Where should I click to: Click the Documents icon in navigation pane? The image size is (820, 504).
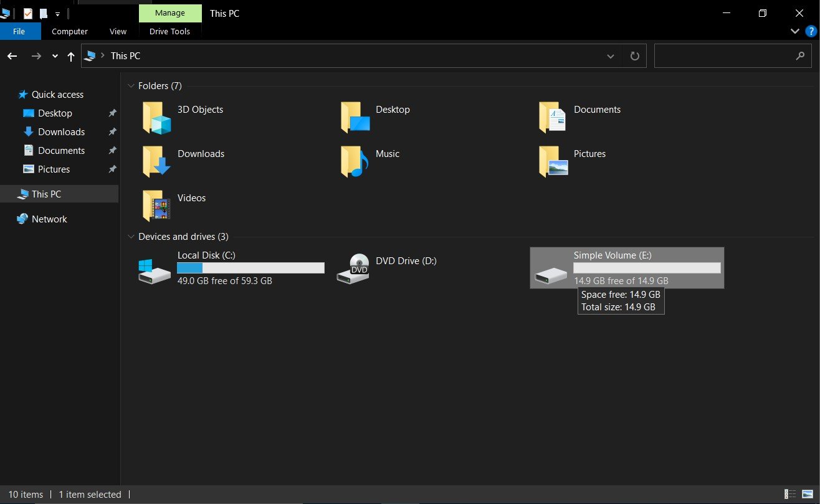point(28,150)
